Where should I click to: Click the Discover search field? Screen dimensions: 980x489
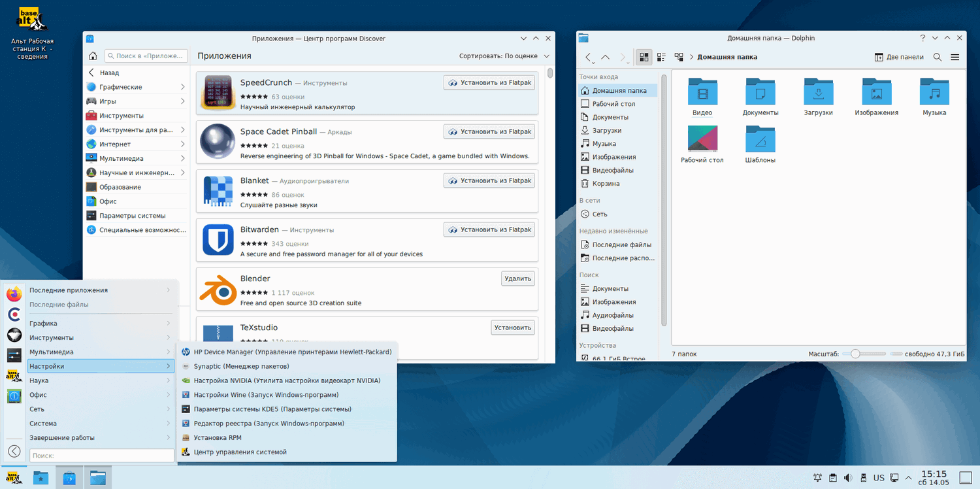pyautogui.click(x=146, y=56)
